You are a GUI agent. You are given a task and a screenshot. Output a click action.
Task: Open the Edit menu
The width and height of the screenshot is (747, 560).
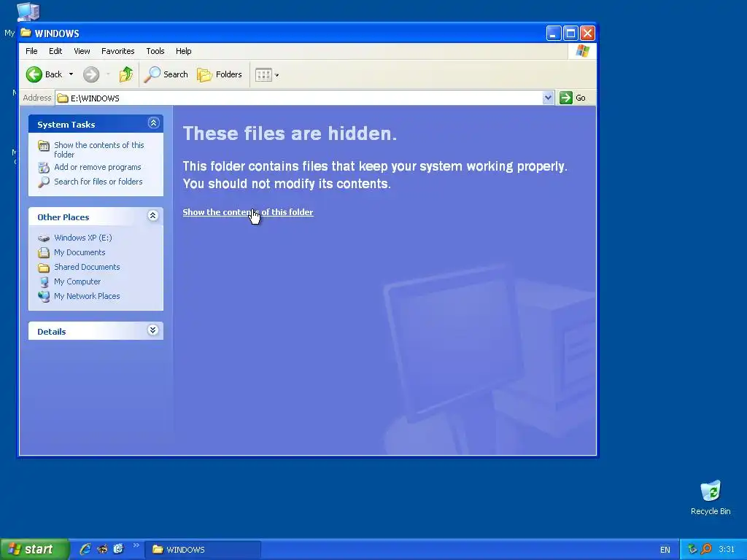coord(55,51)
